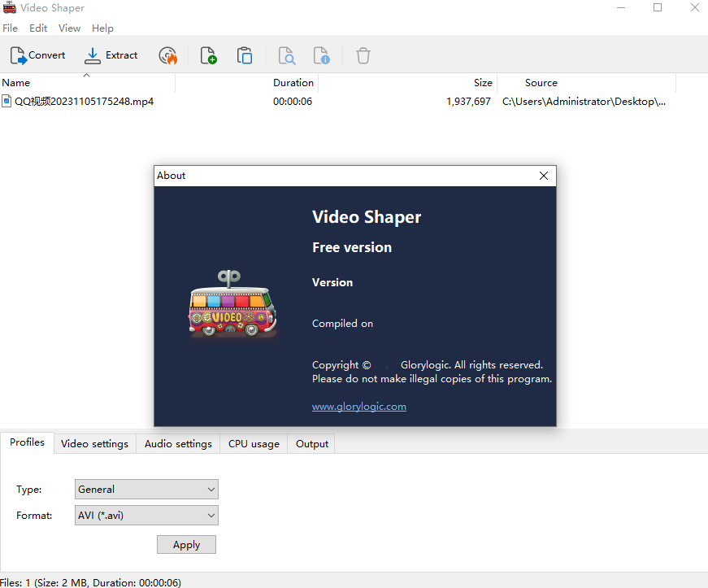Switch to the Video settings tab
This screenshot has width=708, height=588.
[x=94, y=444]
